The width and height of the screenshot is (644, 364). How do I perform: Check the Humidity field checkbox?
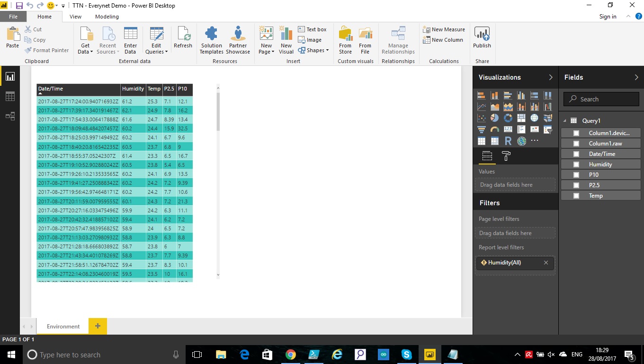pos(576,164)
